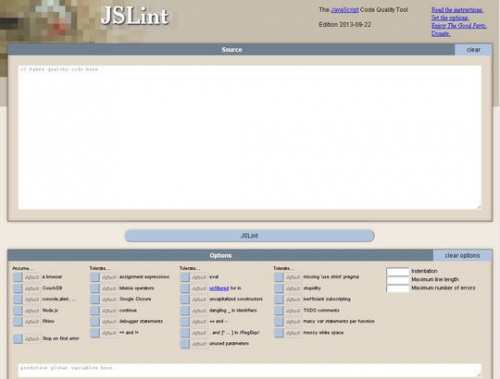Toggle tolerate 'many var statements per function'
Viewport: 500px width, 379px height.
(x=279, y=322)
